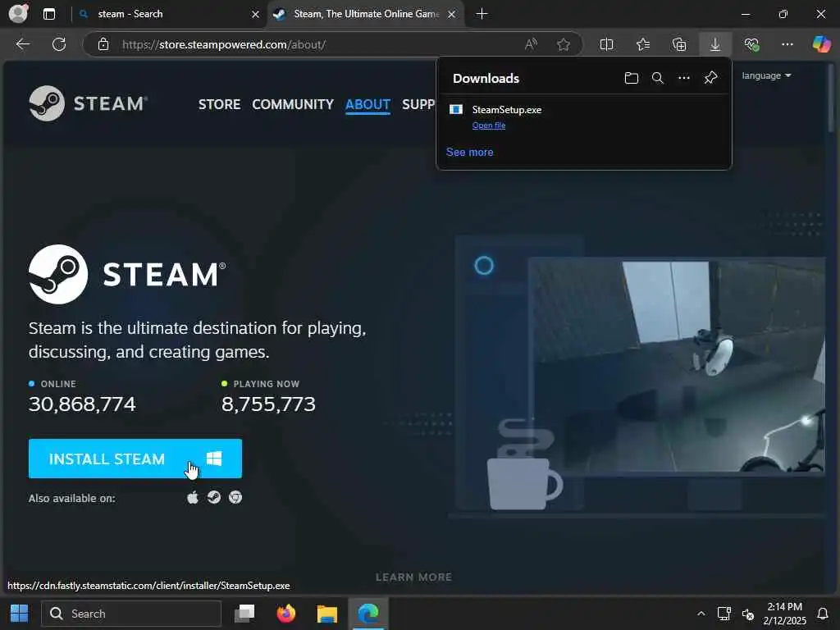
Task: Open the Windows Start menu
Action: click(20, 614)
